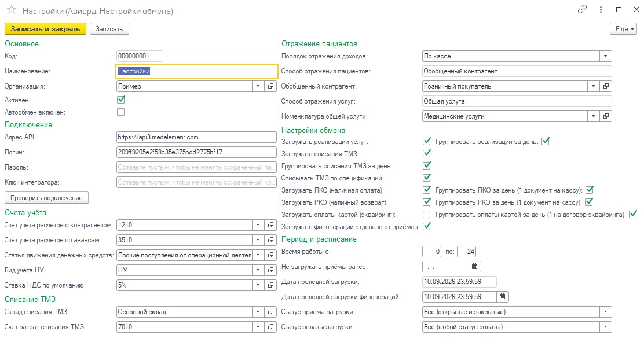Open 'Склад списания ТМЗ' record with open icon

click(x=270, y=312)
